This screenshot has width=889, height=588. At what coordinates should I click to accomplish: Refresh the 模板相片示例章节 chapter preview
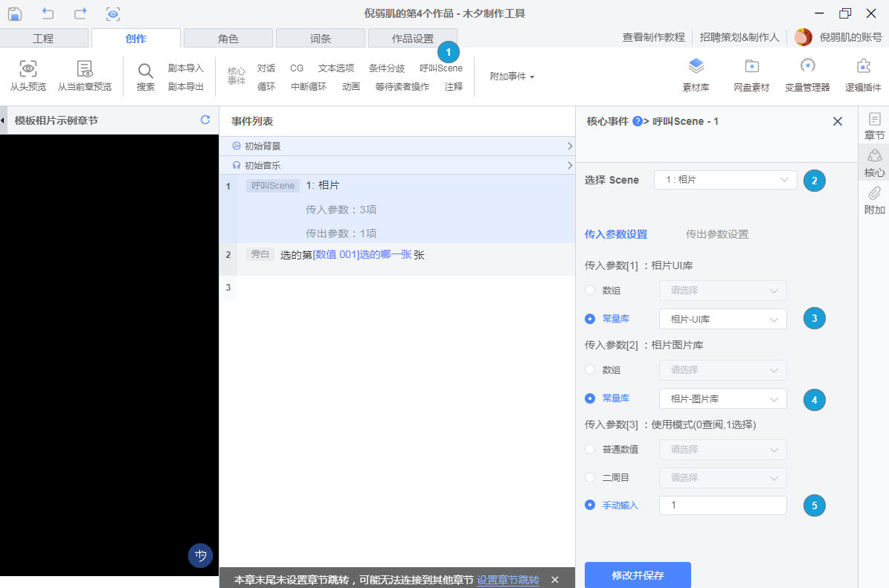pos(205,120)
